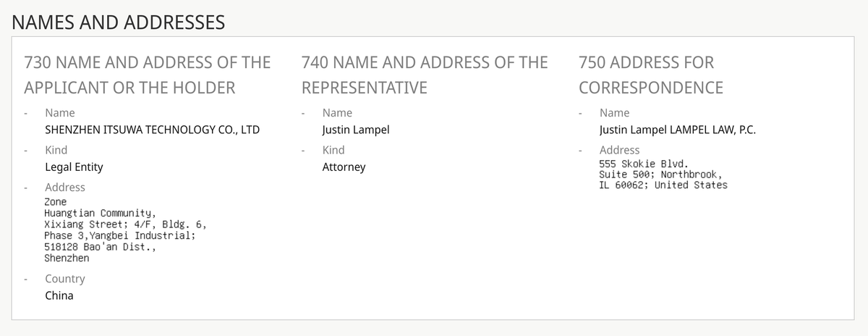Select the 730 applicant or holder heading
Screen dimensions: 868x336
148,75
